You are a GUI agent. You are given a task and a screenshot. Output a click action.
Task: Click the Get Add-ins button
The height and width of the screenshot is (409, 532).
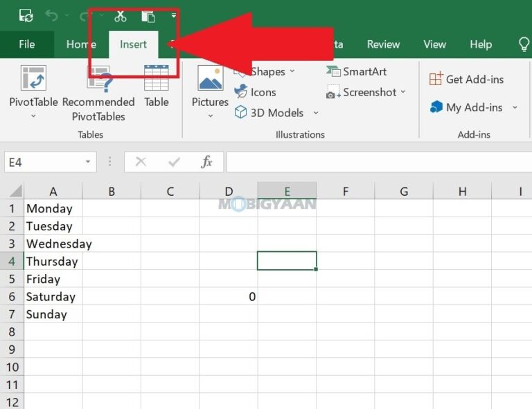466,79
